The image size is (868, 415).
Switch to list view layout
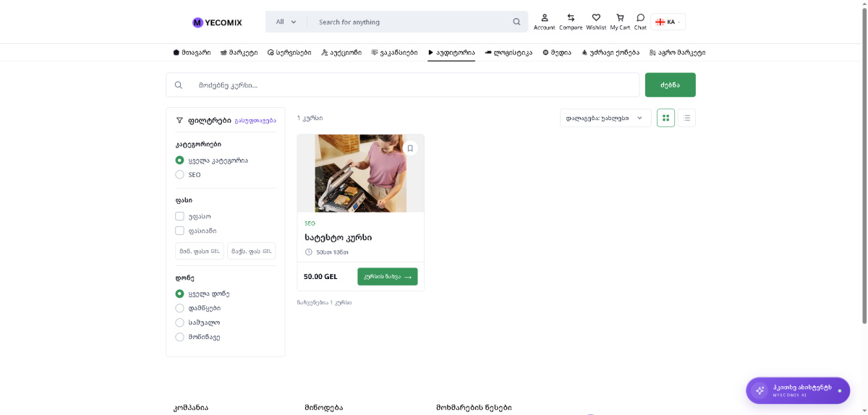pyautogui.click(x=686, y=118)
